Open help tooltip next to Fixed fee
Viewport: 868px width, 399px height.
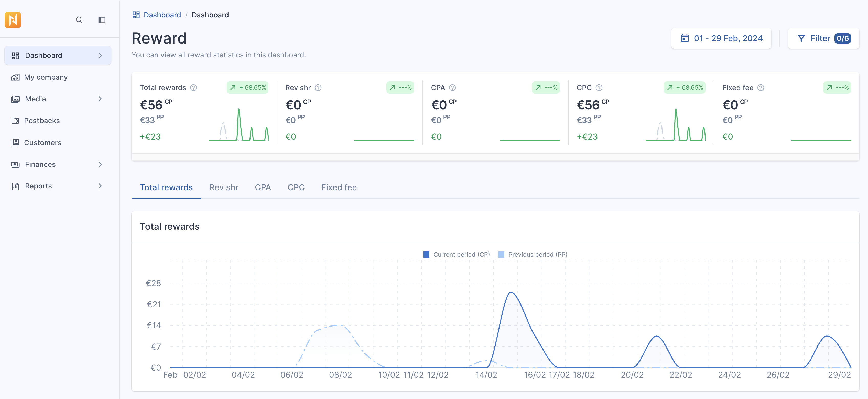pos(761,88)
